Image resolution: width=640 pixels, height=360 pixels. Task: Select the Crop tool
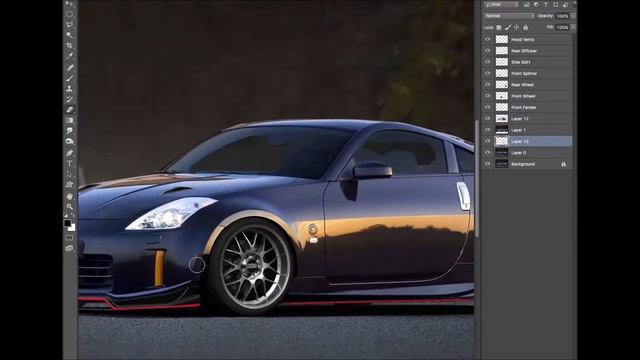click(70, 46)
